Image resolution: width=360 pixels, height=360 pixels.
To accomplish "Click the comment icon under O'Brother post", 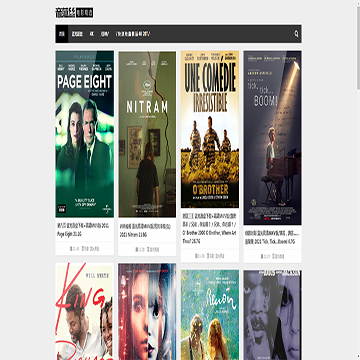I will click(208, 256).
